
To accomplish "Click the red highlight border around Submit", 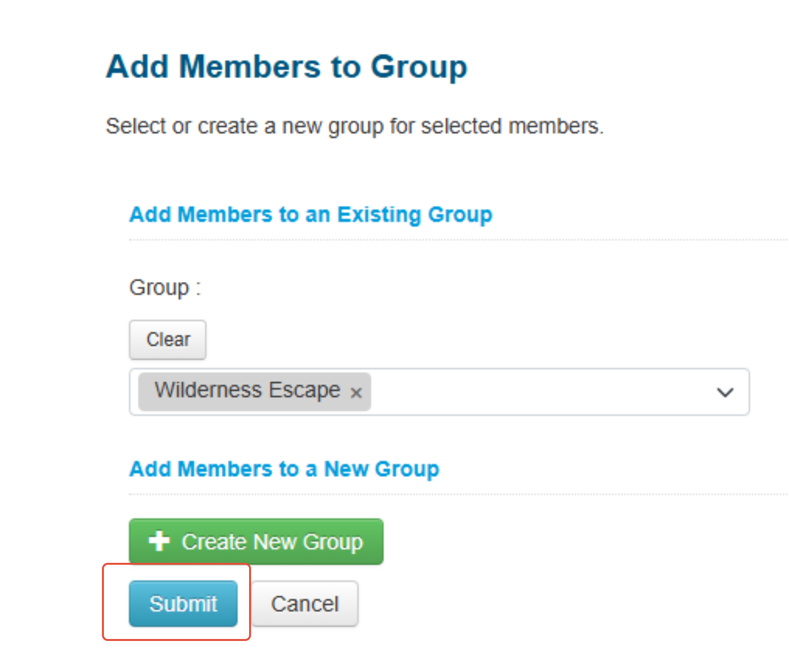I will tap(176, 564).
